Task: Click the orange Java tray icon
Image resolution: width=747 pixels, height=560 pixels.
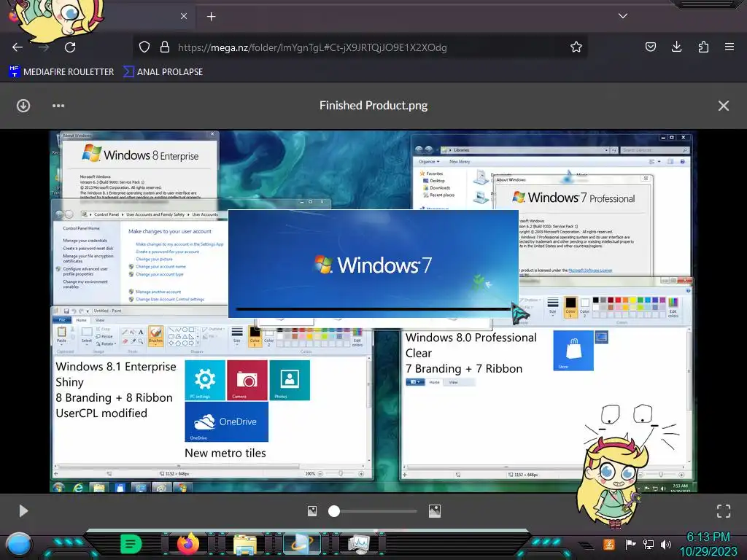Action: click(609, 544)
